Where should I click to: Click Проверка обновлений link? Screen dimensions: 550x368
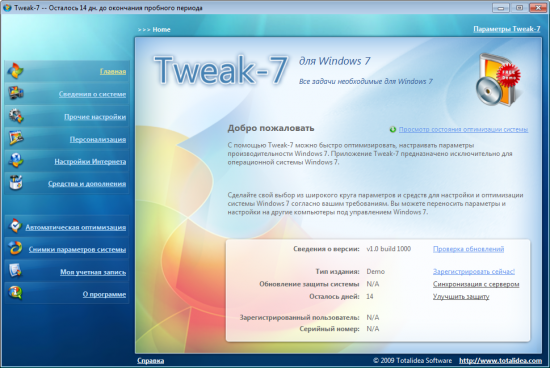pyautogui.click(x=468, y=249)
